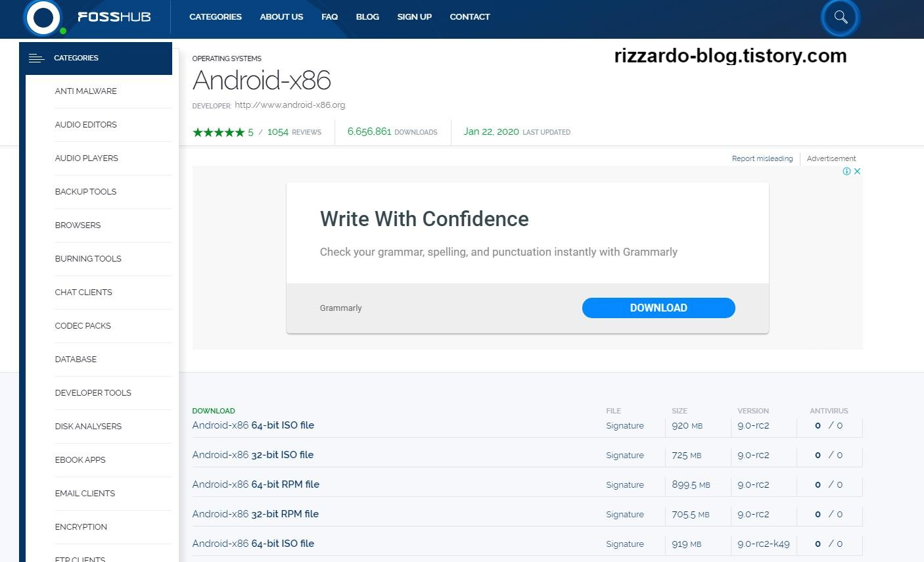The width and height of the screenshot is (924, 562).
Task: Click the FossHub logo icon
Action: 43,17
